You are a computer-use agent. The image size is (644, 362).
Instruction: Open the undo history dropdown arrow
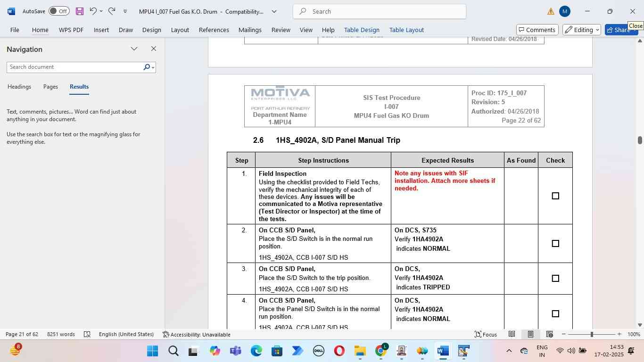click(101, 11)
